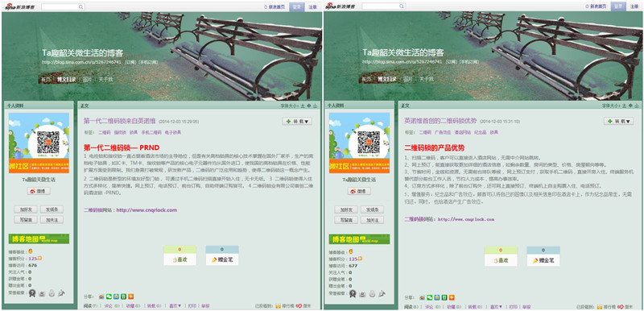The width and height of the screenshot is (644, 311).
Task: Set font size to 小 for 第一代二维码锁 post
Action: (x=315, y=106)
